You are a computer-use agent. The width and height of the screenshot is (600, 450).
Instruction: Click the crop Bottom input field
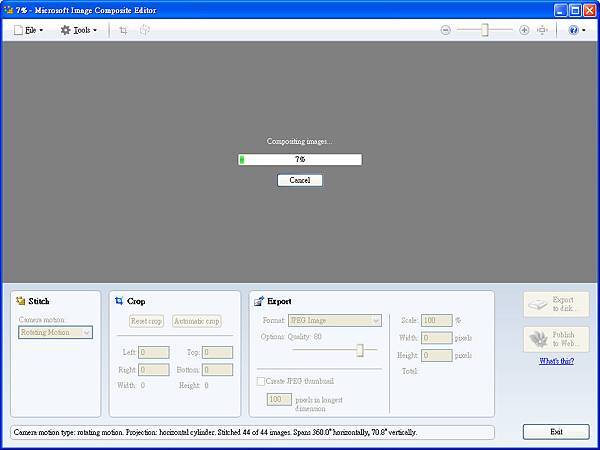point(217,370)
